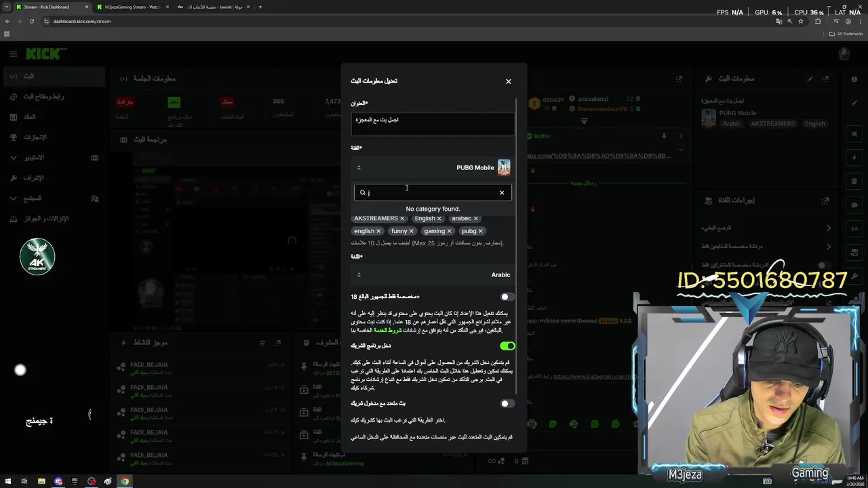Edit the stream title text field
This screenshot has height=488, width=868.
(x=432, y=123)
